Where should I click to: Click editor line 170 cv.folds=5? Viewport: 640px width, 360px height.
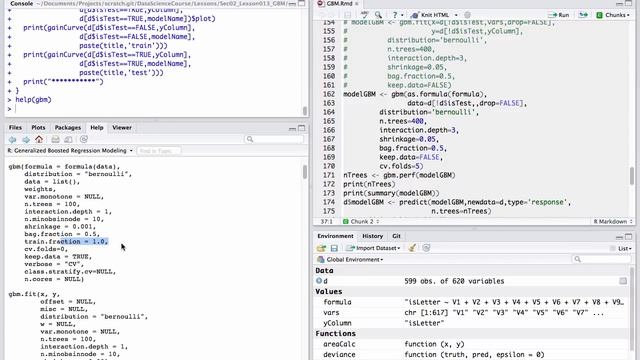point(402,166)
